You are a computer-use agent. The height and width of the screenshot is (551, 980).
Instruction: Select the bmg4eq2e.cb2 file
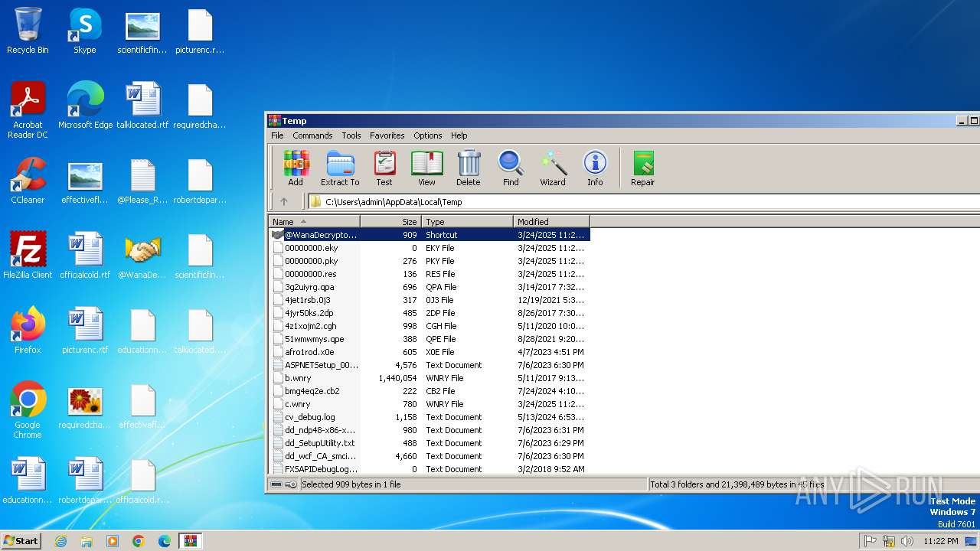pos(430,391)
